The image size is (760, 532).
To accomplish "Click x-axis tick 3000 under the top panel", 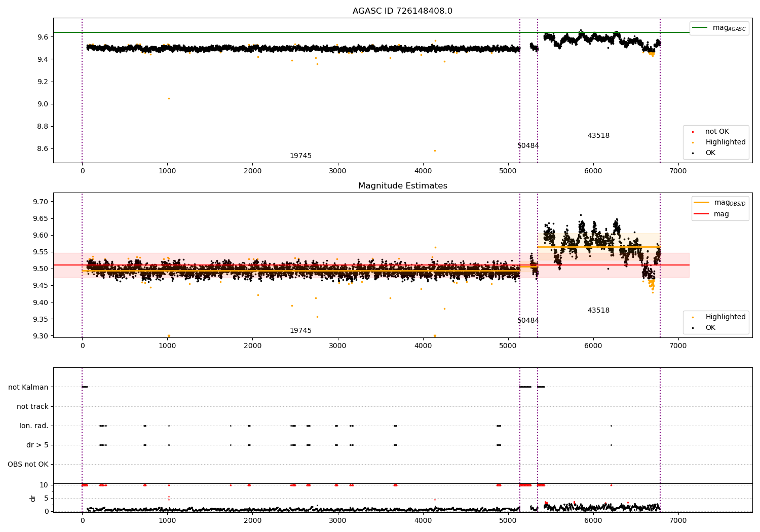I will pyautogui.click(x=337, y=171).
